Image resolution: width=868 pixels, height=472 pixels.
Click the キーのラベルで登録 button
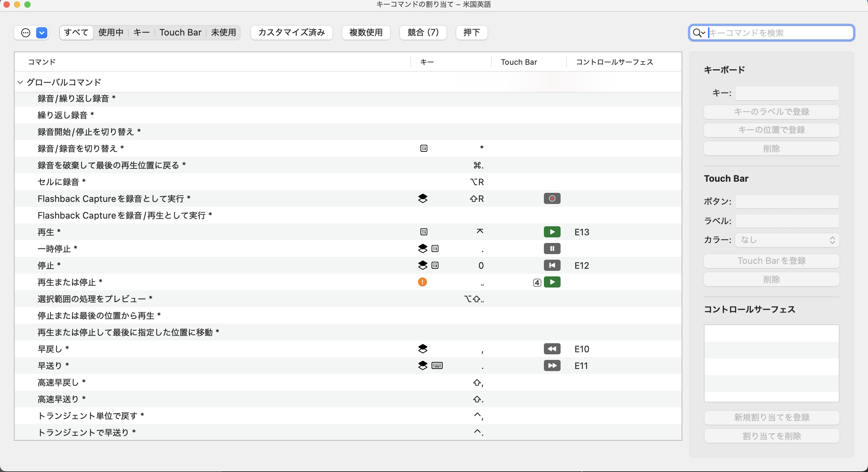(x=772, y=112)
